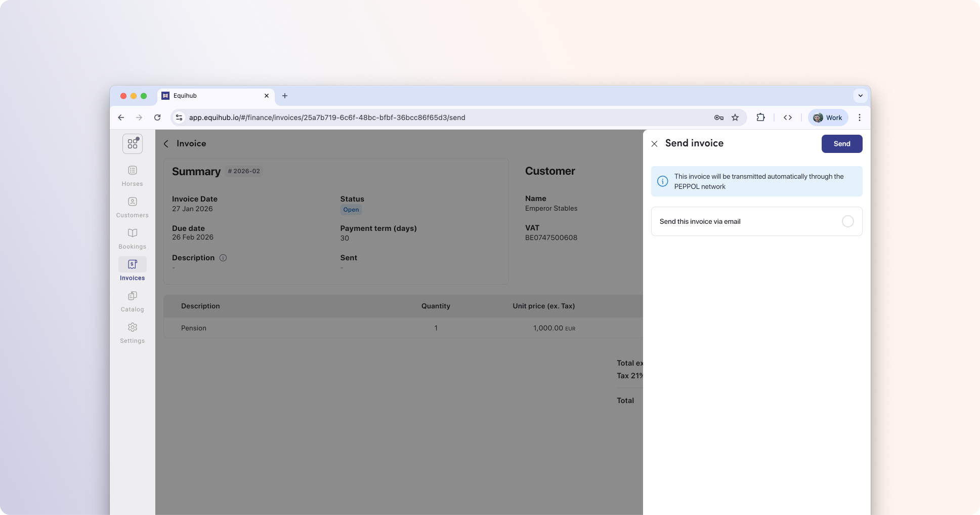The image size is (980, 515).
Task: Click the blue Send button
Action: tap(841, 144)
